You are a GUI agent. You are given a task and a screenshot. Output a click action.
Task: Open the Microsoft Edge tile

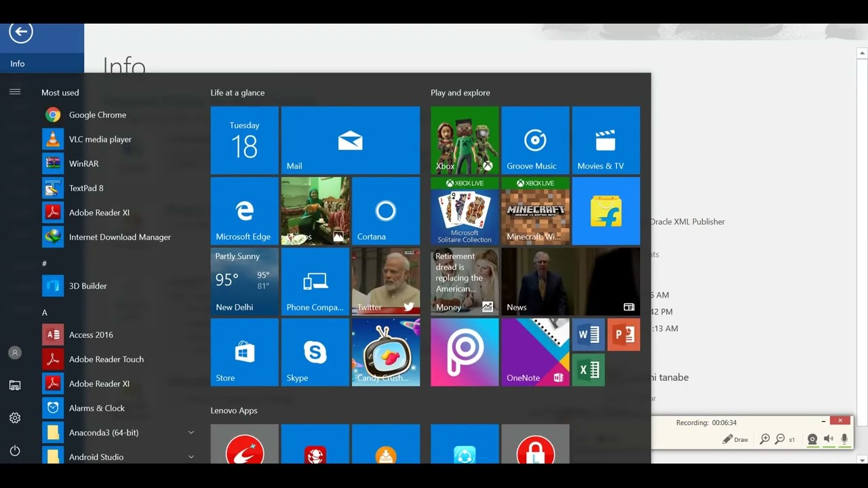click(x=245, y=211)
